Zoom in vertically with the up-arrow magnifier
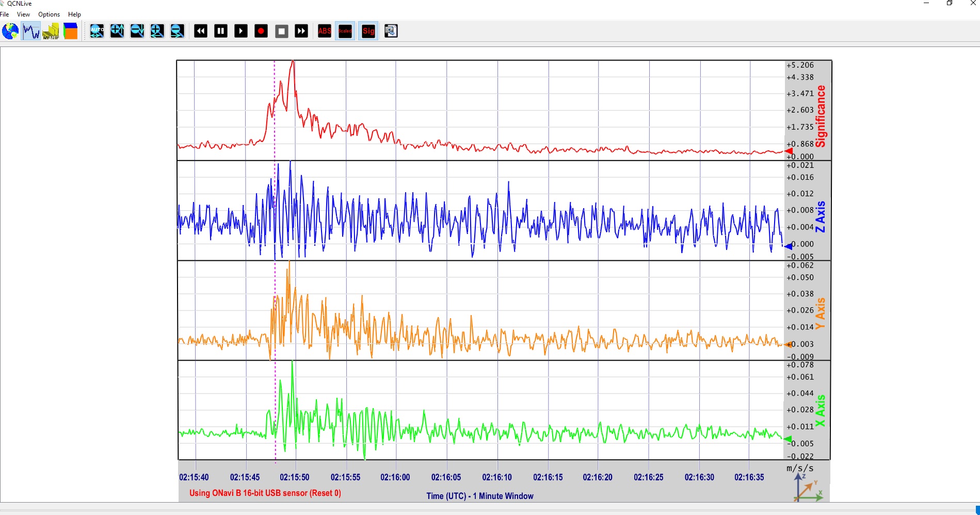980x515 pixels. click(117, 31)
